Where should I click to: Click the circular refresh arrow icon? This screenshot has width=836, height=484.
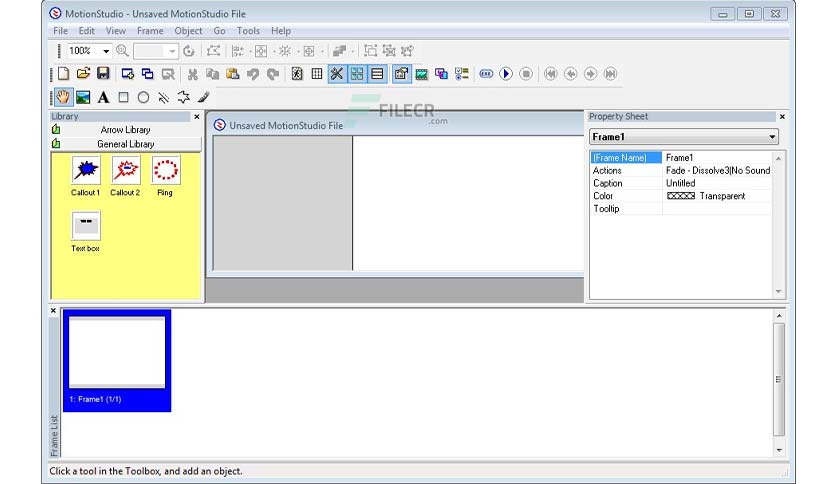coord(189,51)
